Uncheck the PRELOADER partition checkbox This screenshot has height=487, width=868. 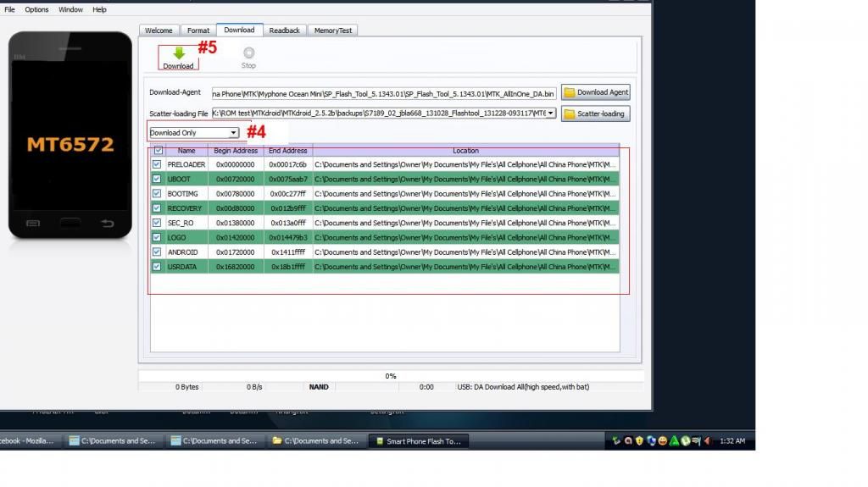click(157, 164)
